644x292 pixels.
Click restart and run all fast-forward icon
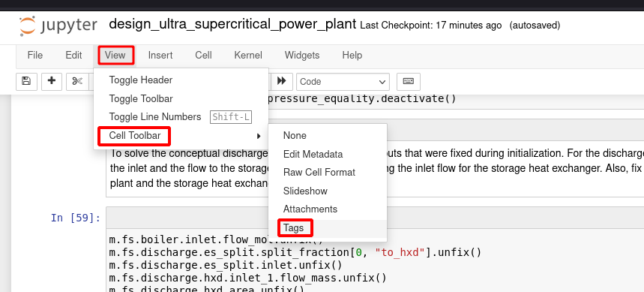(281, 81)
